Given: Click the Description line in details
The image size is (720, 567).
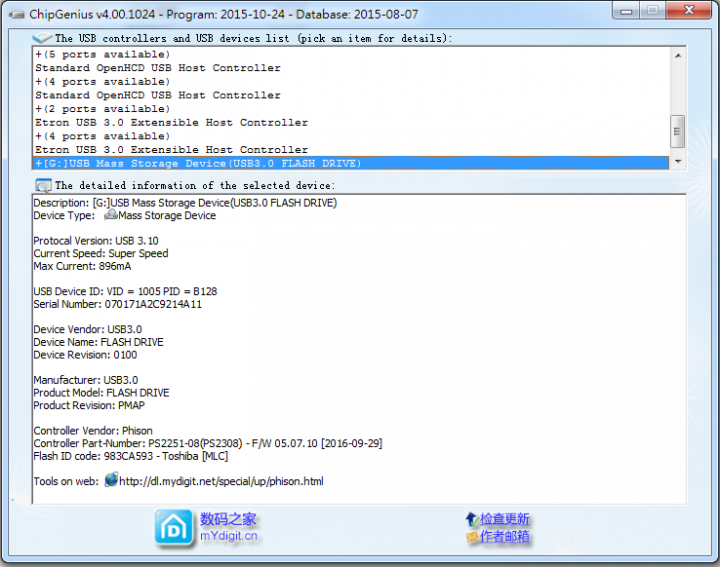Looking at the screenshot, I should (185, 202).
